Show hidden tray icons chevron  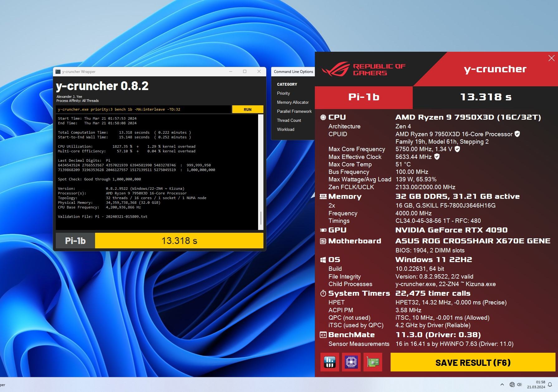pos(502,385)
